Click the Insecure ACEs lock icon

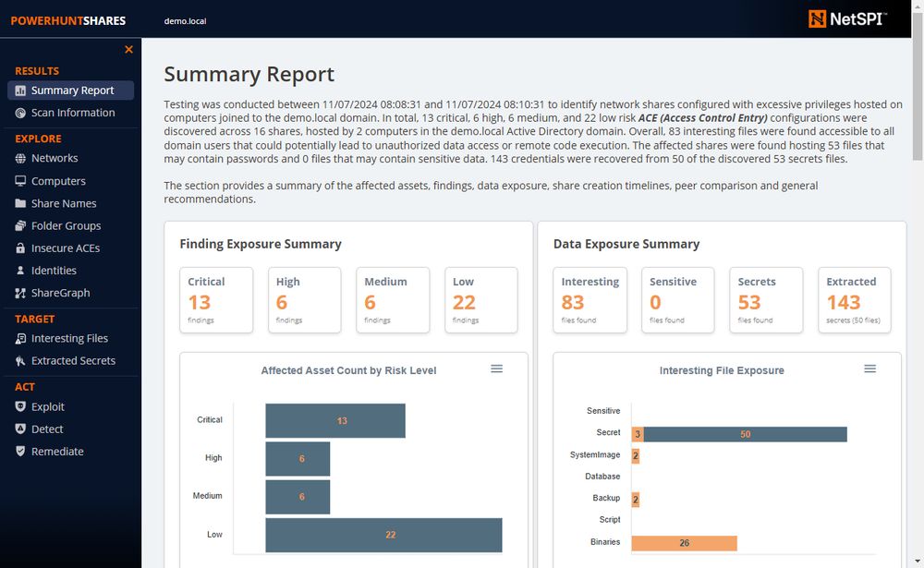20,248
